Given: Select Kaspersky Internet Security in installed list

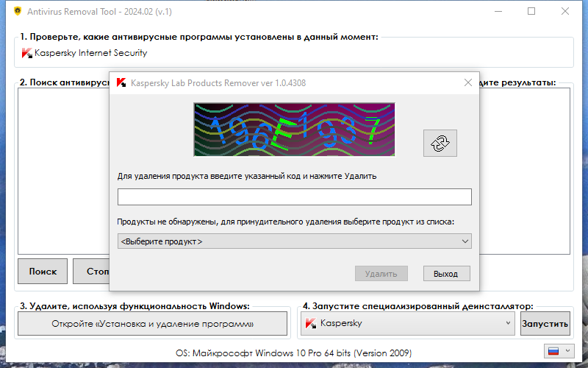Looking at the screenshot, I should point(90,53).
